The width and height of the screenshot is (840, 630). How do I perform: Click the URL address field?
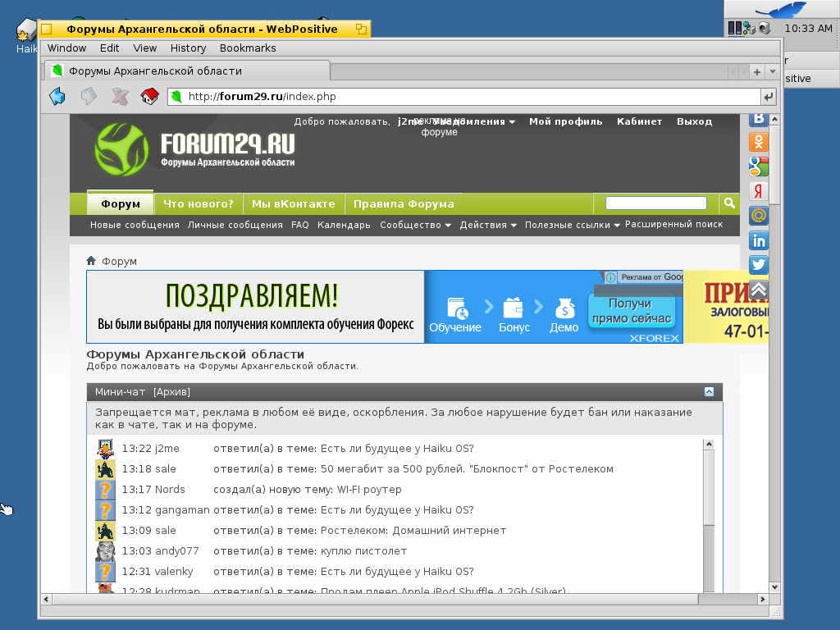[x=464, y=97]
